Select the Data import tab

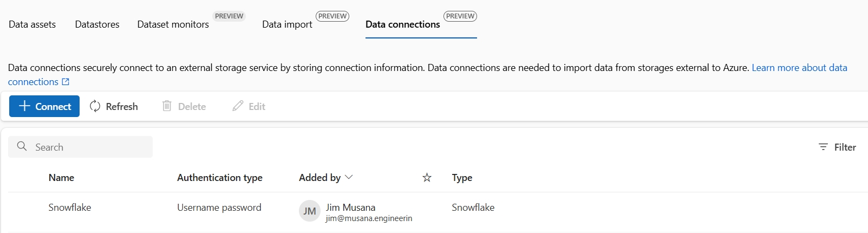[x=287, y=24]
